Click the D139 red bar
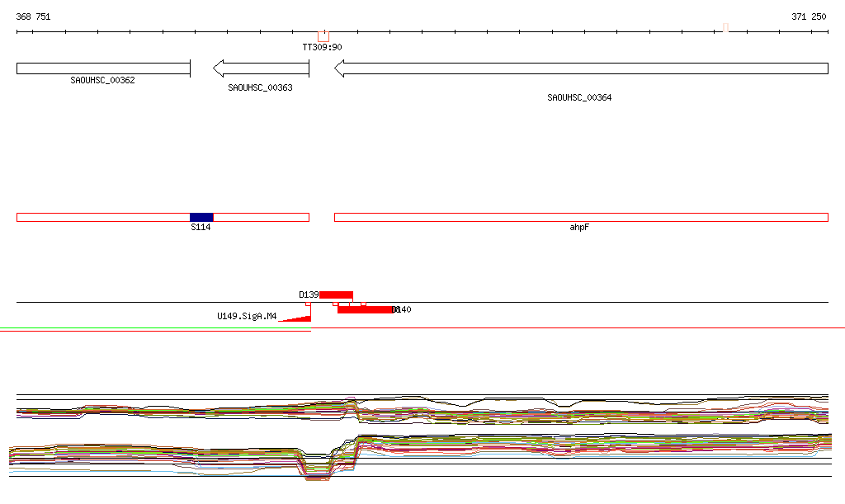 (337, 295)
